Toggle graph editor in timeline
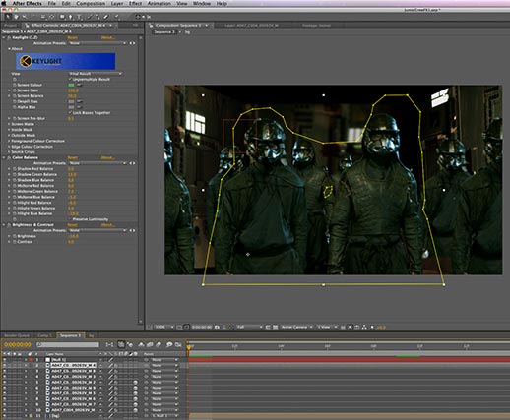The height and width of the screenshot is (420, 510). pos(178,344)
